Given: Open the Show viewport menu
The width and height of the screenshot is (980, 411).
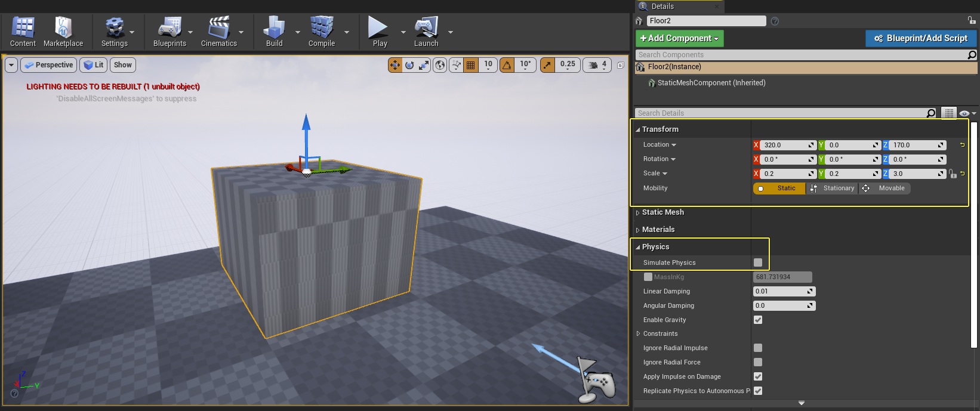Looking at the screenshot, I should (123, 65).
